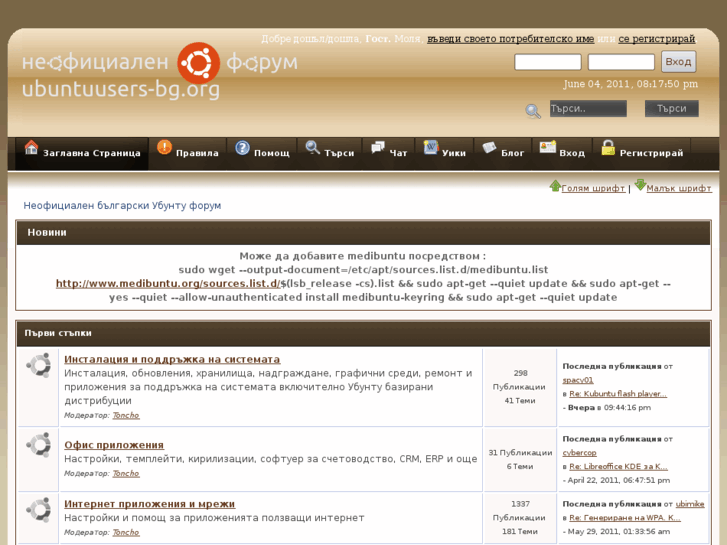Click Неофициален български Убунту форум breadcrumb
This screenshot has width=727, height=545.
pos(122,205)
